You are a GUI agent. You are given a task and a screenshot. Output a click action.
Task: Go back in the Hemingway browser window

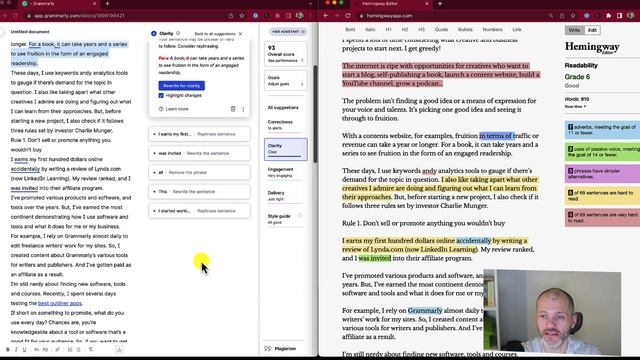[326, 16]
